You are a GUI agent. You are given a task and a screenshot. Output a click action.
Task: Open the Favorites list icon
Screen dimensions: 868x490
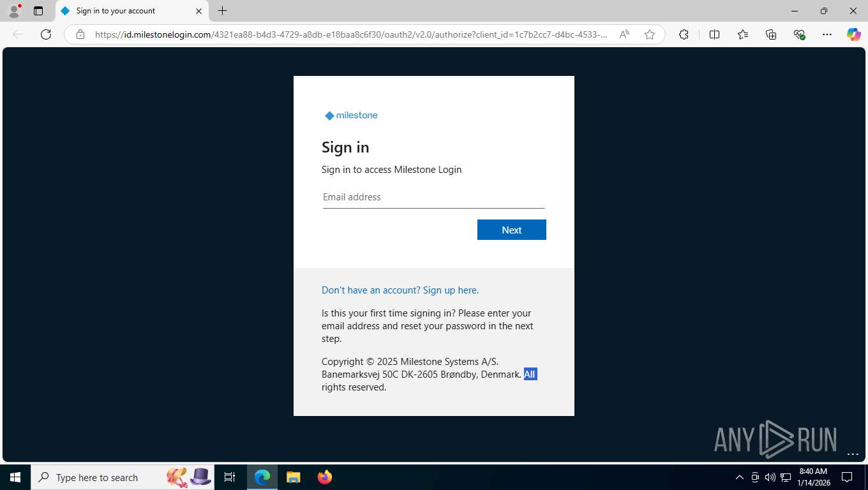[743, 34]
